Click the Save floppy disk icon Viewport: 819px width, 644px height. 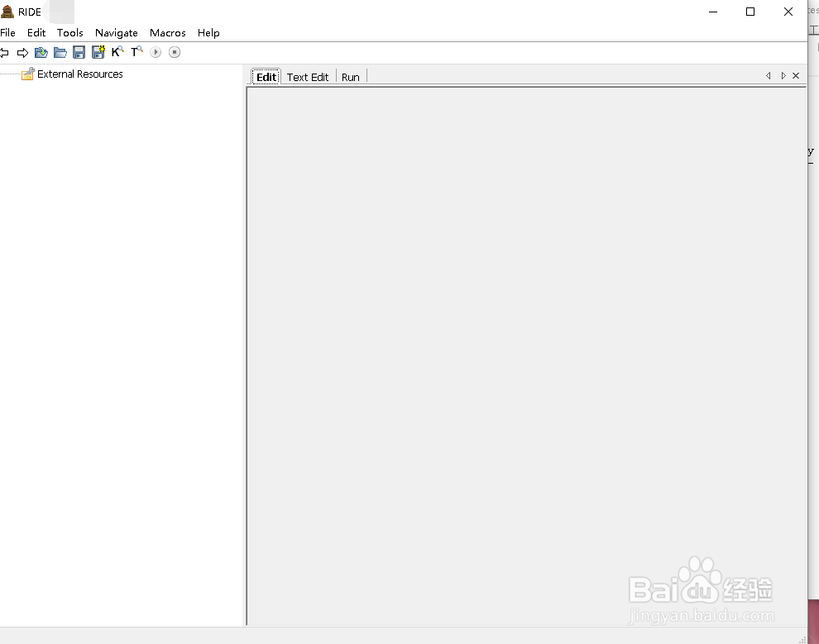pyautogui.click(x=79, y=52)
